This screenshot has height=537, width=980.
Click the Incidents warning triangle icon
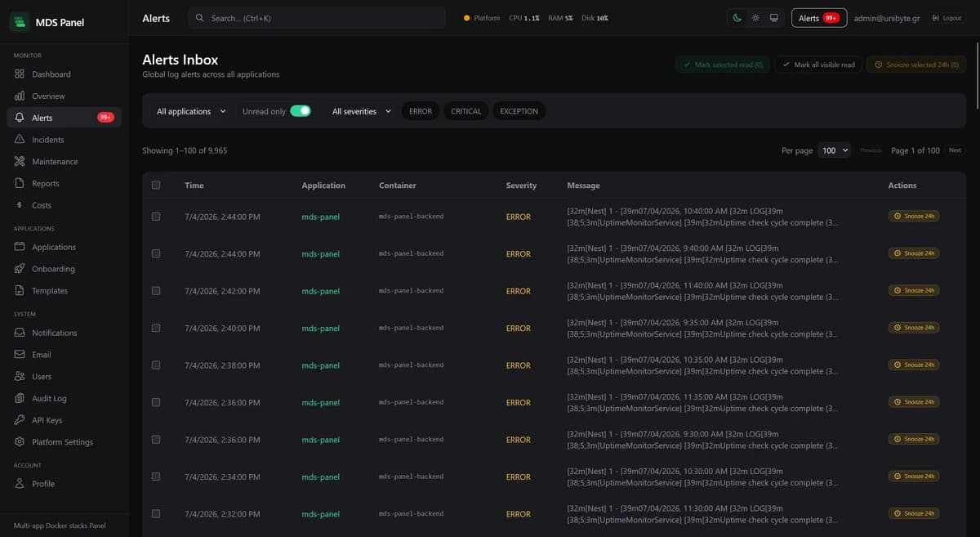click(x=20, y=140)
